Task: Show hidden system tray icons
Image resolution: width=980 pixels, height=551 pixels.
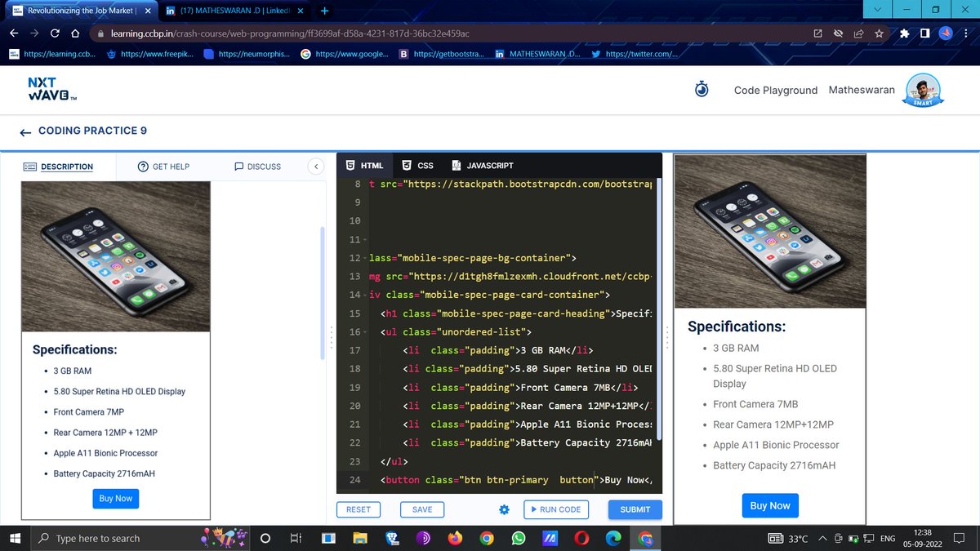Action: 822,539
